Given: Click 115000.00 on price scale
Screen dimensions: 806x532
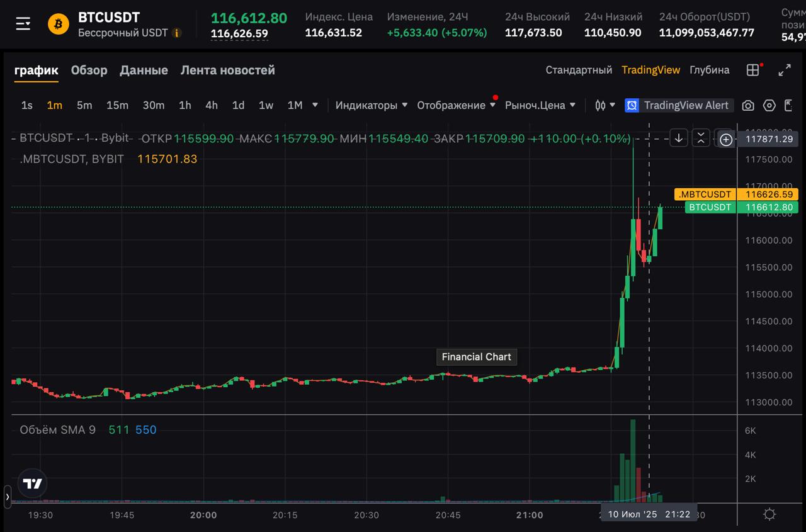Looking at the screenshot, I should [x=768, y=294].
